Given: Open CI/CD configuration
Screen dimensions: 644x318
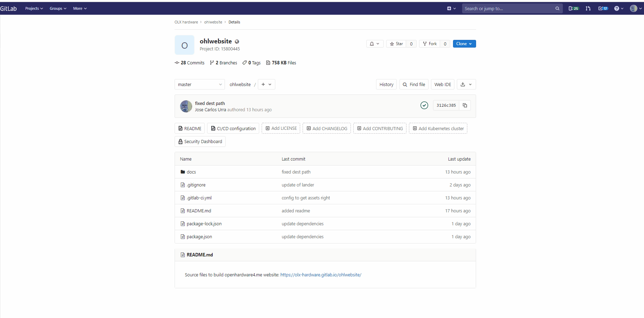Looking at the screenshot, I should point(233,128).
